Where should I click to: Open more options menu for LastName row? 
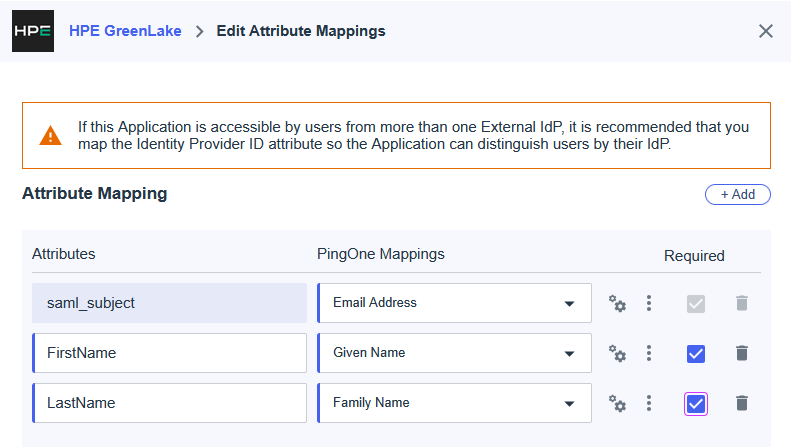tap(649, 403)
